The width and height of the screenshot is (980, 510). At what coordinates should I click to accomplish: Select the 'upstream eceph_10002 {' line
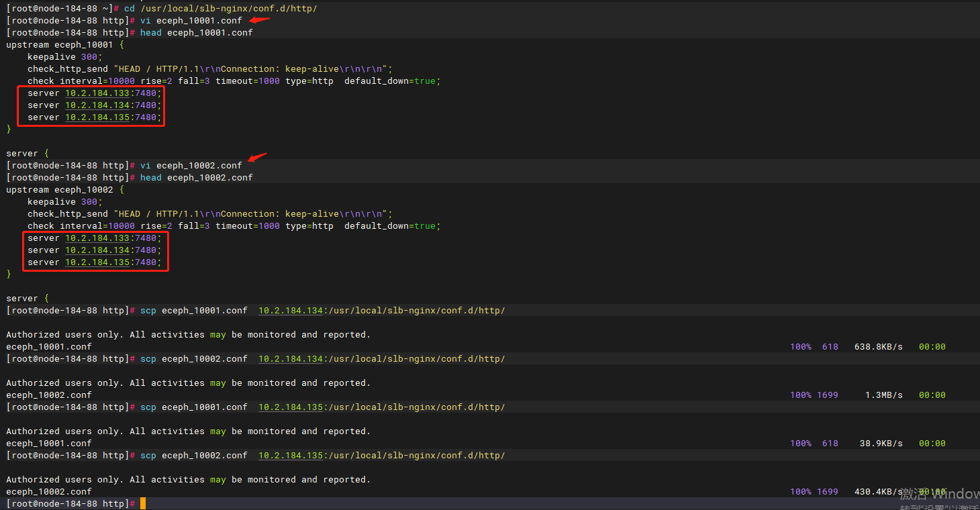65,189
